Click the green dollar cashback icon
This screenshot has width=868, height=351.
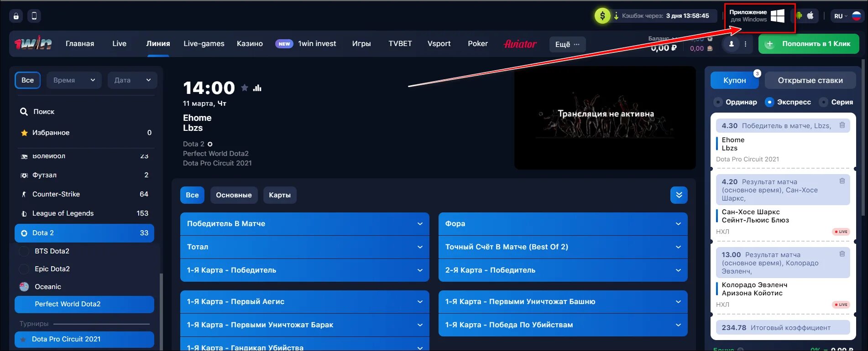tap(602, 16)
